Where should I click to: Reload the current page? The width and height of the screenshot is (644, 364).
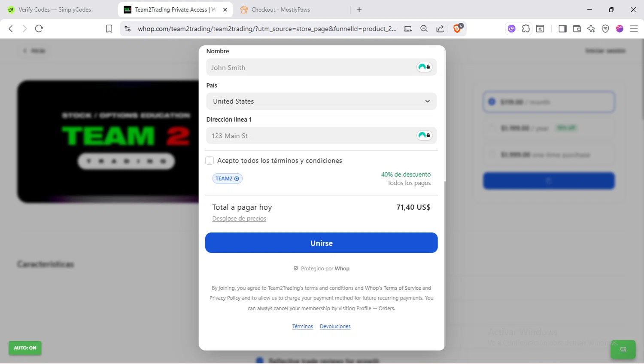tap(39, 29)
